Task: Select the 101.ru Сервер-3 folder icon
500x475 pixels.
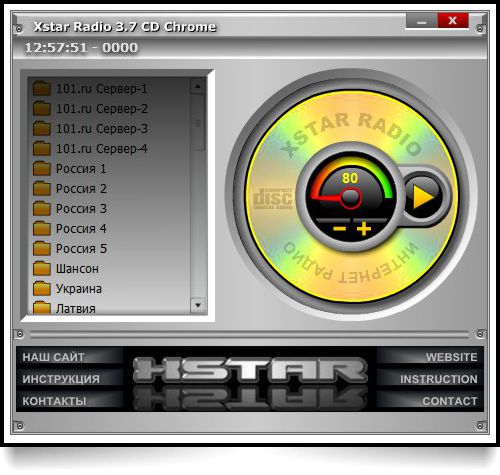Action: coord(42,129)
